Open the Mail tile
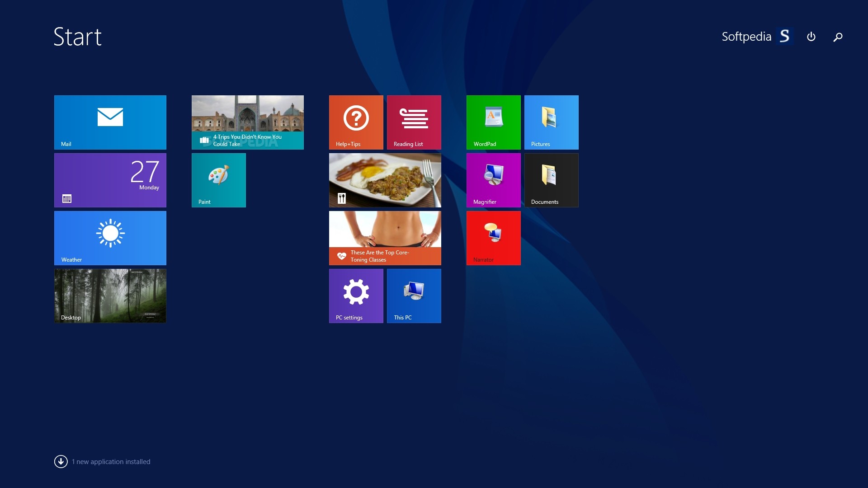Image resolution: width=868 pixels, height=488 pixels. coord(110,122)
